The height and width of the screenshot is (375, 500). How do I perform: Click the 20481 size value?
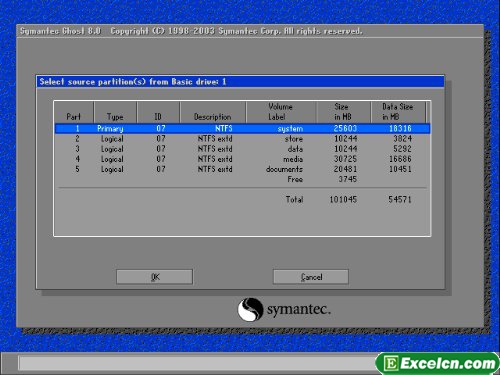pos(345,169)
